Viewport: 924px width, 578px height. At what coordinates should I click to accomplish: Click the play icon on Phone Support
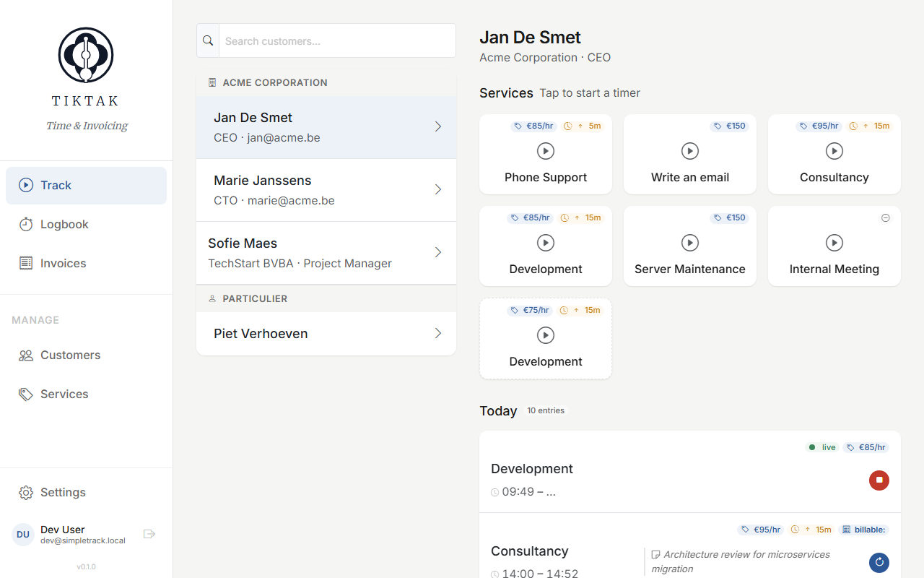545,151
